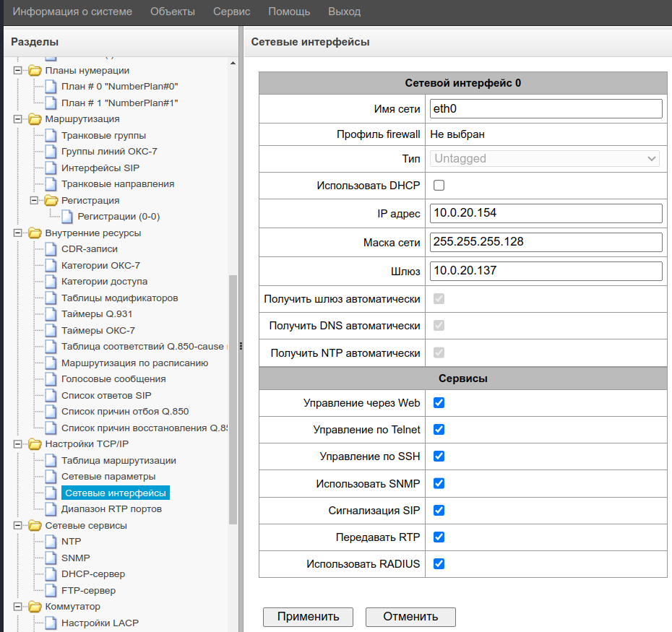This screenshot has width=672, height=632.
Task: Click the page icon next to SNMP
Action: [50, 558]
